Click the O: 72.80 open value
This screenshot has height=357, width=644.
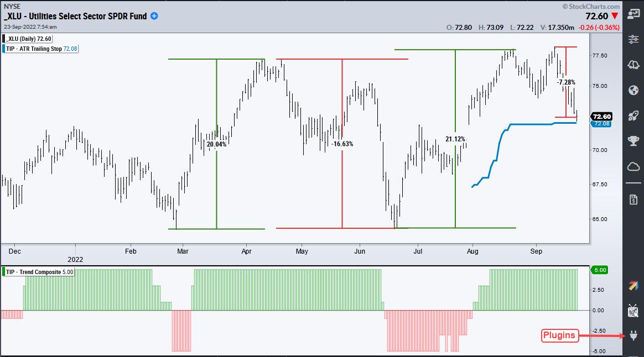coord(459,28)
